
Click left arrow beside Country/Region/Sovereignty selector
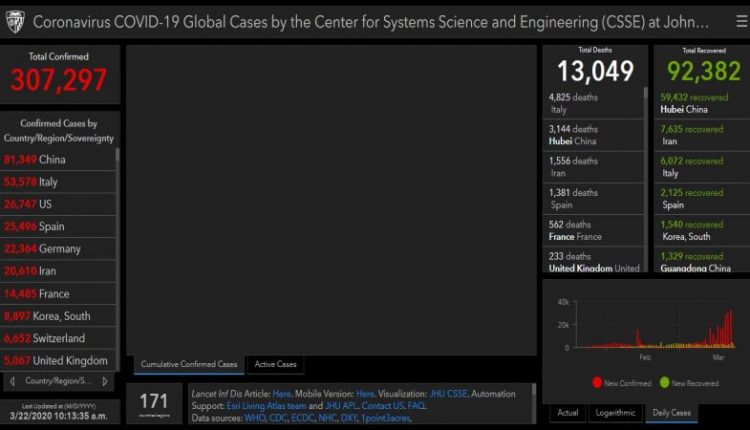(x=11, y=381)
